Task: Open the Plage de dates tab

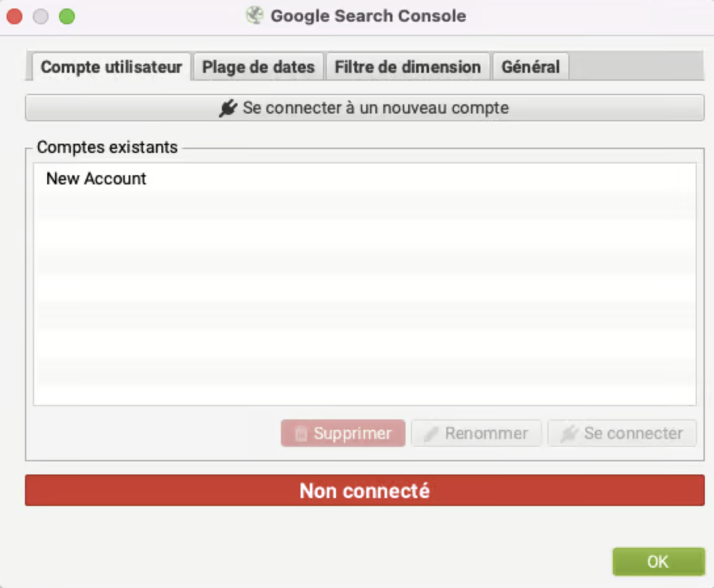Action: [x=258, y=67]
